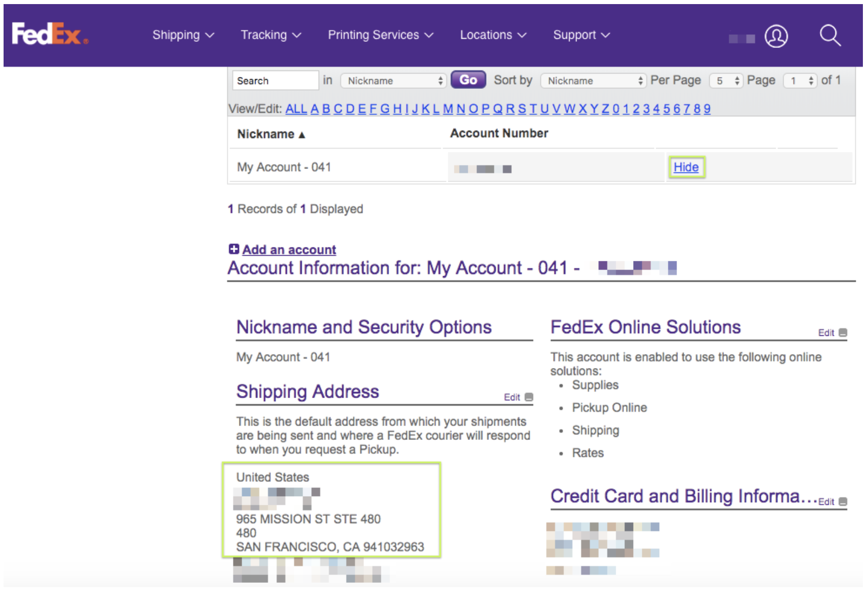The height and width of the screenshot is (591, 868).
Task: Click the edit icon next to FedEx Online Solutions
Action: click(843, 333)
